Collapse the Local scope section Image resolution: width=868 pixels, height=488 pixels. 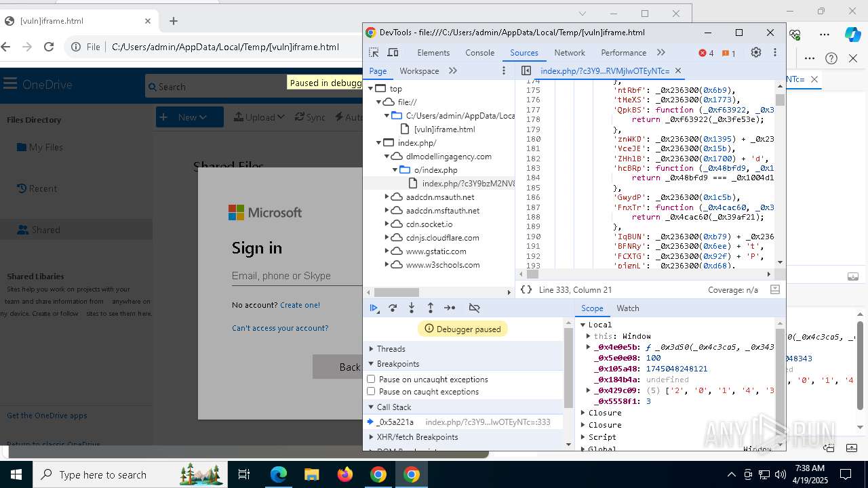(583, 325)
